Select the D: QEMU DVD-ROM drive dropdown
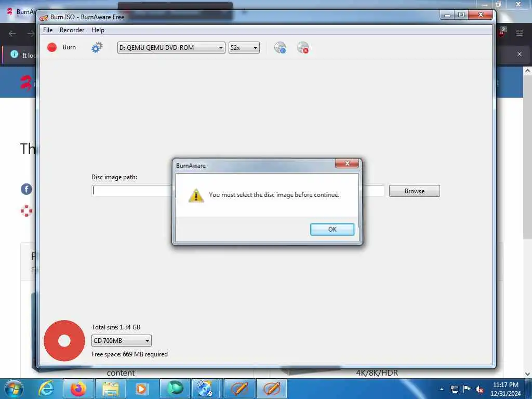This screenshot has width=532, height=399. (x=171, y=47)
